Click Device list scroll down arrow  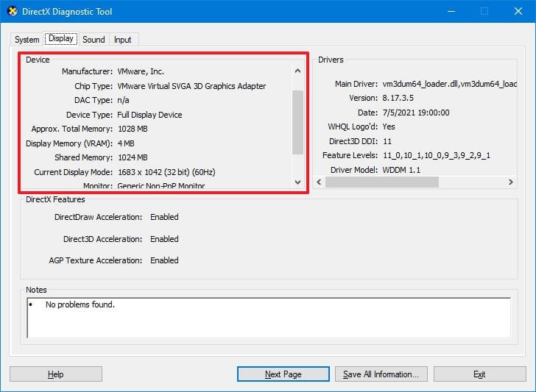pos(297,182)
